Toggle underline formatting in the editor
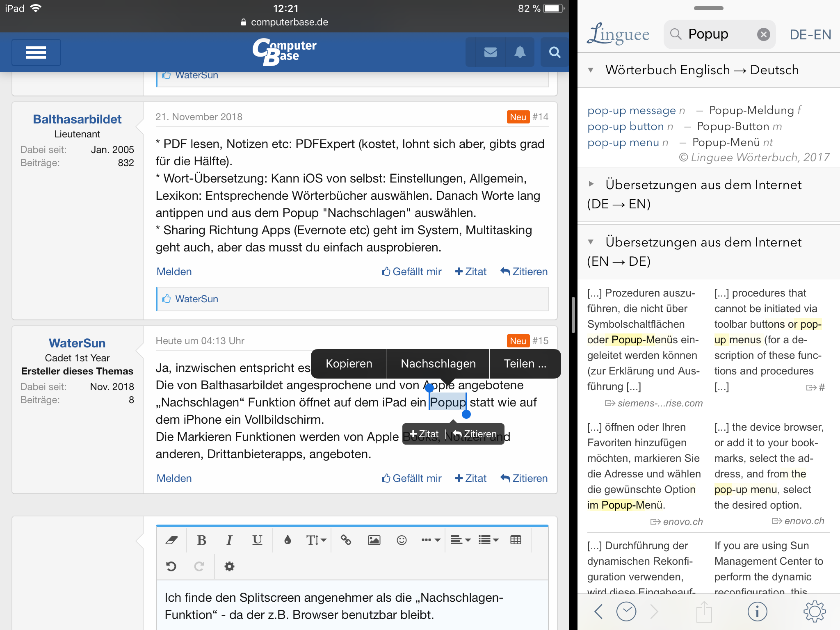 tap(257, 540)
